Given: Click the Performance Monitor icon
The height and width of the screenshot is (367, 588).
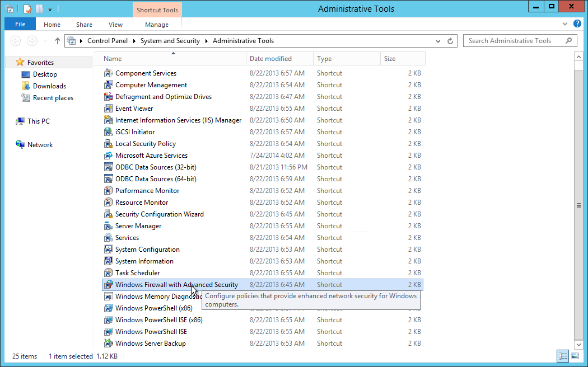Looking at the screenshot, I should (x=109, y=191).
